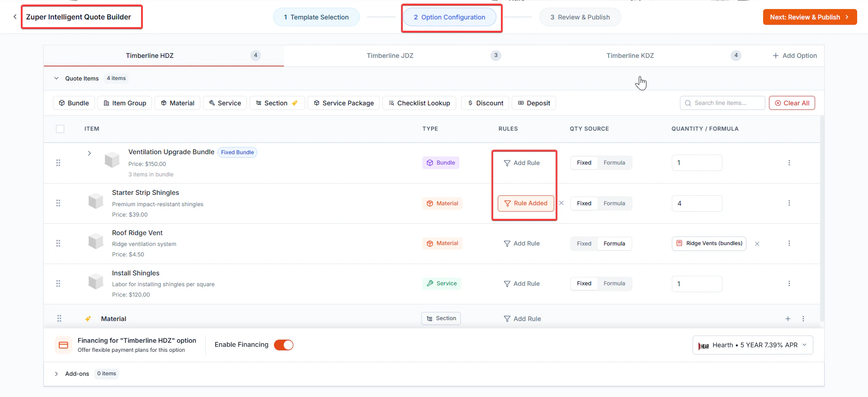Click Material tag on Starter Strip Shingles
Screen dimensions: 868x397
(443, 203)
